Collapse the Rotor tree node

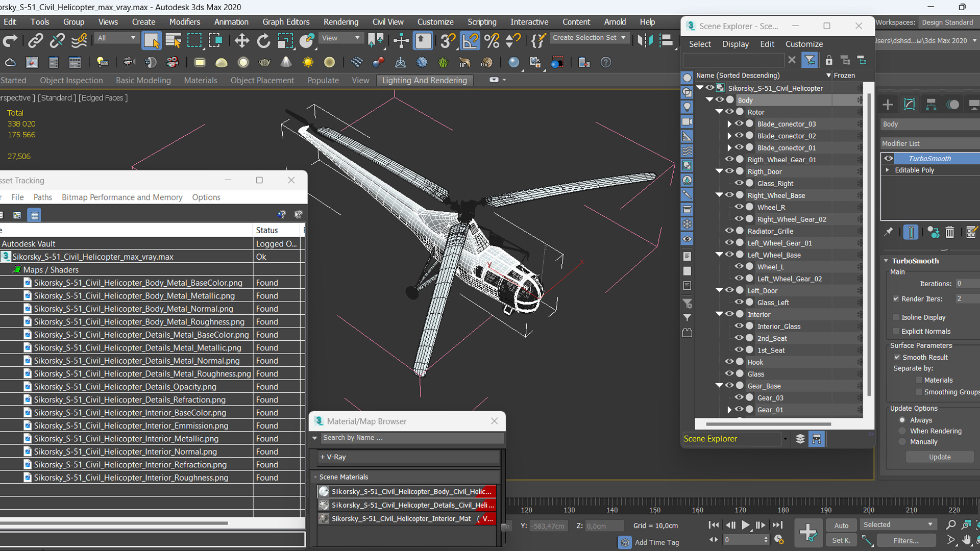pos(719,112)
